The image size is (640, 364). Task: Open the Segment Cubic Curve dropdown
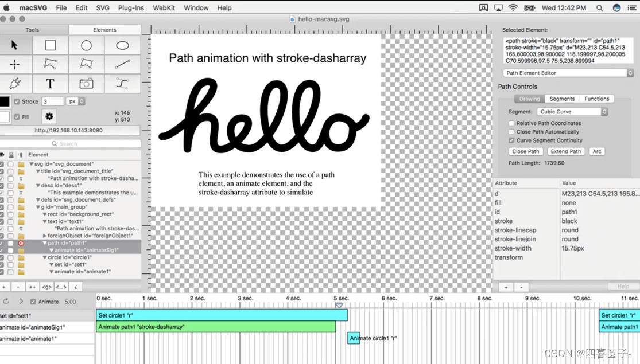572,112
